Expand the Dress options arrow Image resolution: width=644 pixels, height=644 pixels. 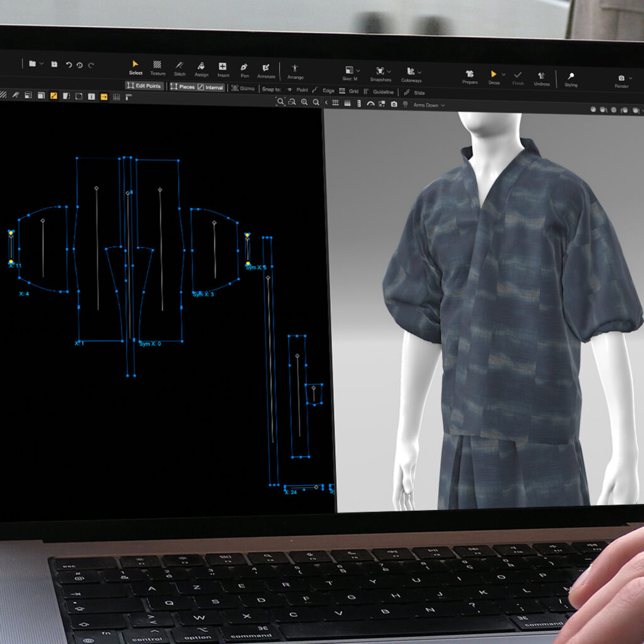point(504,74)
